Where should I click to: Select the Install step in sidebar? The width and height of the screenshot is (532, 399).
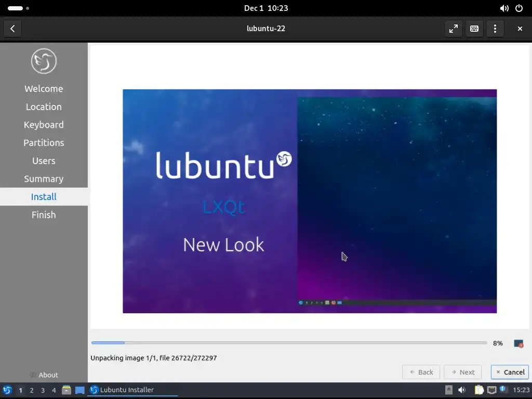tap(44, 197)
